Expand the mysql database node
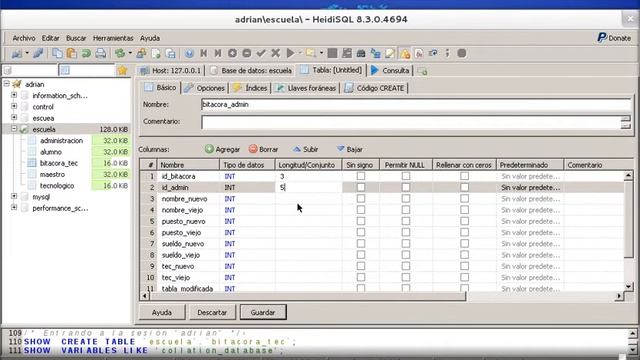The image size is (640, 360). point(14,196)
